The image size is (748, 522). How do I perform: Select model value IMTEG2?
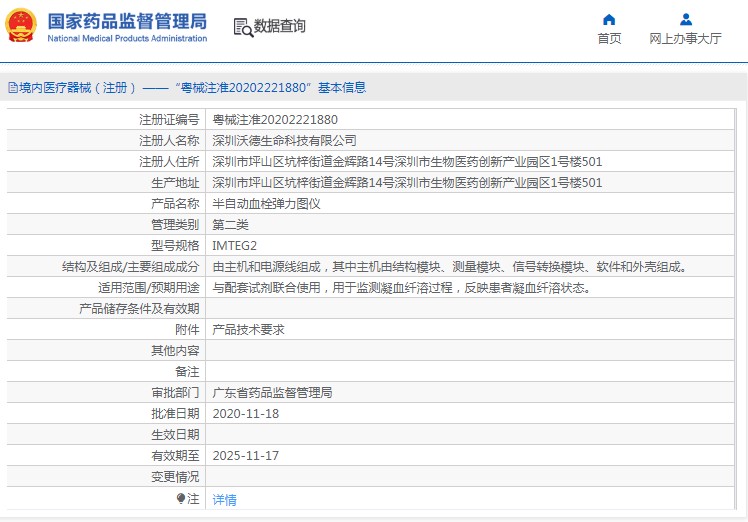click(x=234, y=246)
